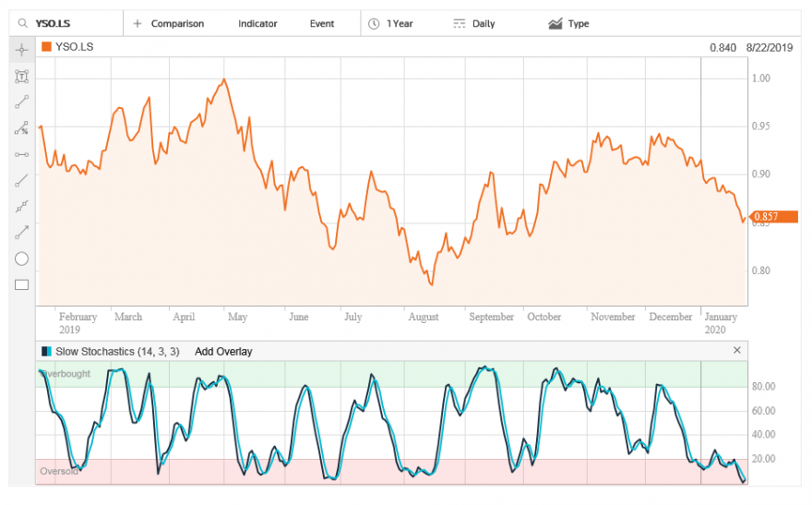This screenshot has height=505, width=812.
Task: Click the May axis label
Action: pos(238,317)
